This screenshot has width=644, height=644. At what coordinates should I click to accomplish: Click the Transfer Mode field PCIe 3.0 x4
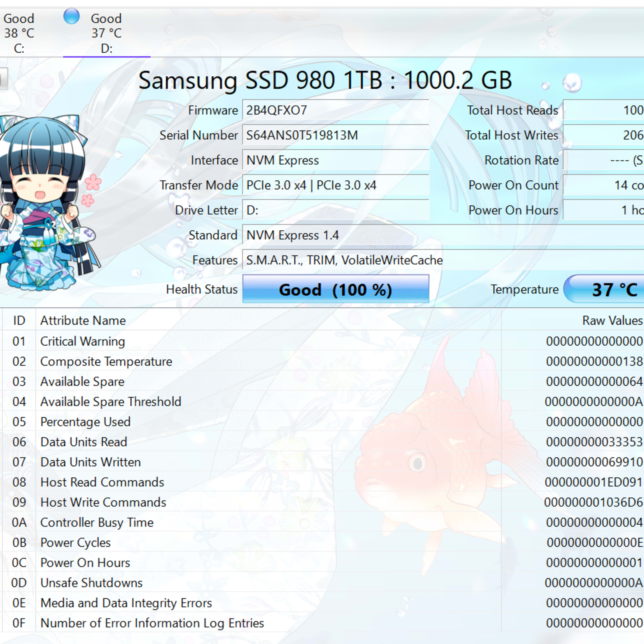pyautogui.click(x=336, y=185)
